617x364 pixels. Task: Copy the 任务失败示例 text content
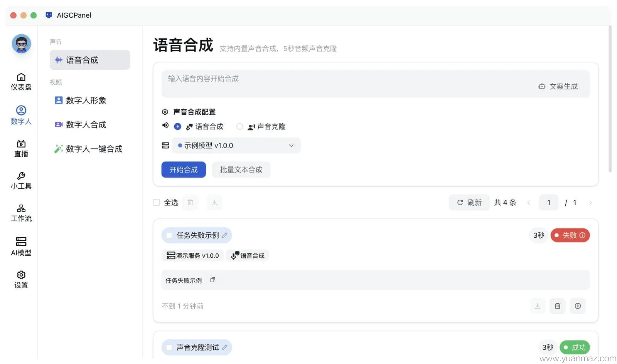click(x=212, y=280)
